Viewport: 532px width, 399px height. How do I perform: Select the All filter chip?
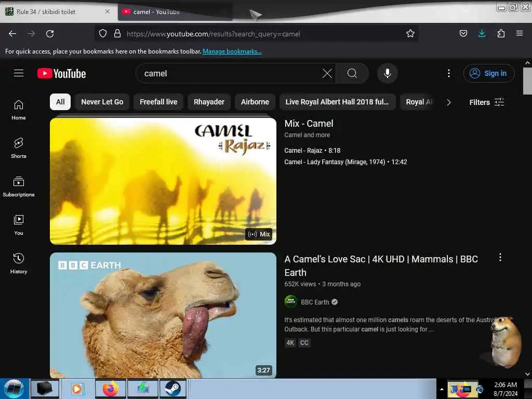tap(60, 102)
